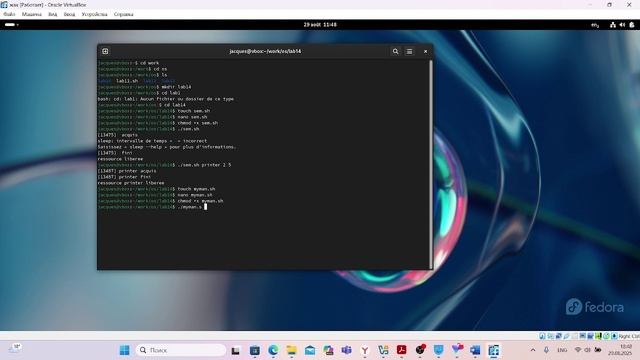Restore down the VirtualBox window
Screen dimensions: 640x360
click(609, 5)
